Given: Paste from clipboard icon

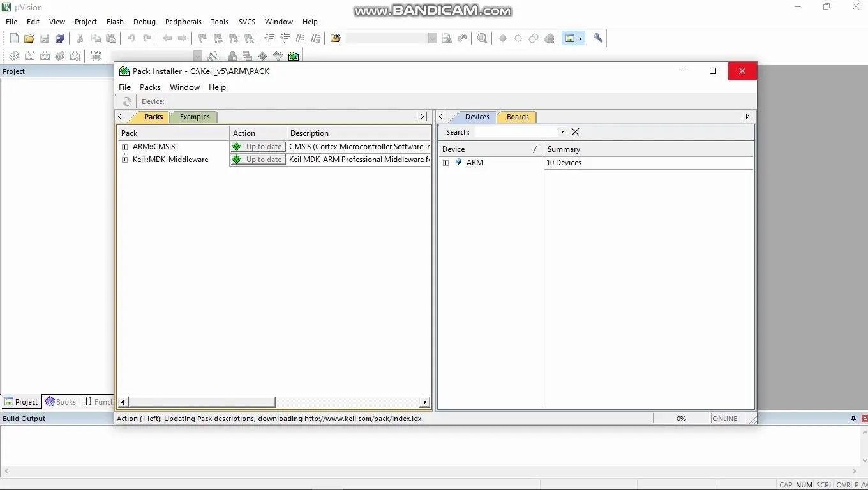Looking at the screenshot, I should (x=111, y=38).
